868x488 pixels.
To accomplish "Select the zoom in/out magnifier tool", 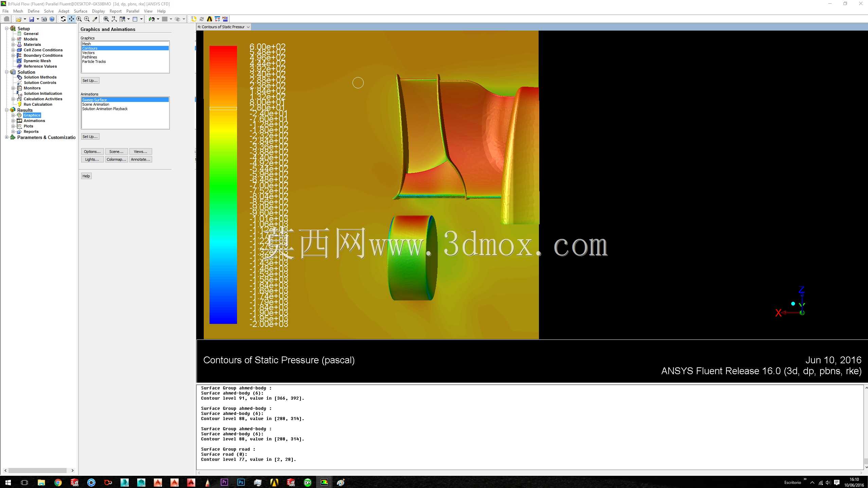I will (79, 19).
